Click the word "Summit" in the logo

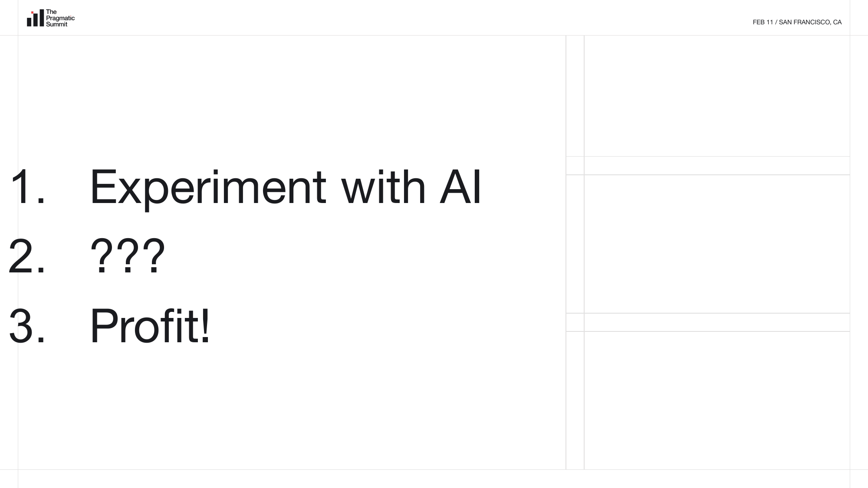pyautogui.click(x=57, y=24)
